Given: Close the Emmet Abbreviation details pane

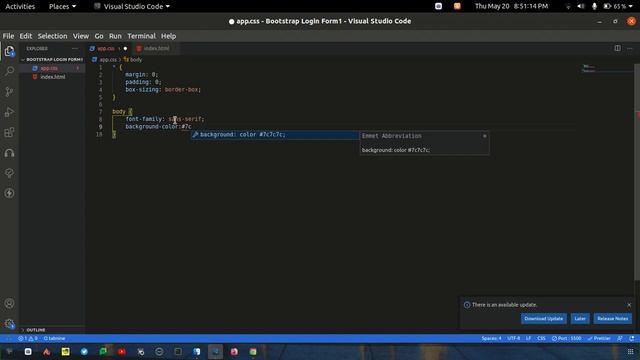Looking at the screenshot, I should click(x=484, y=136).
